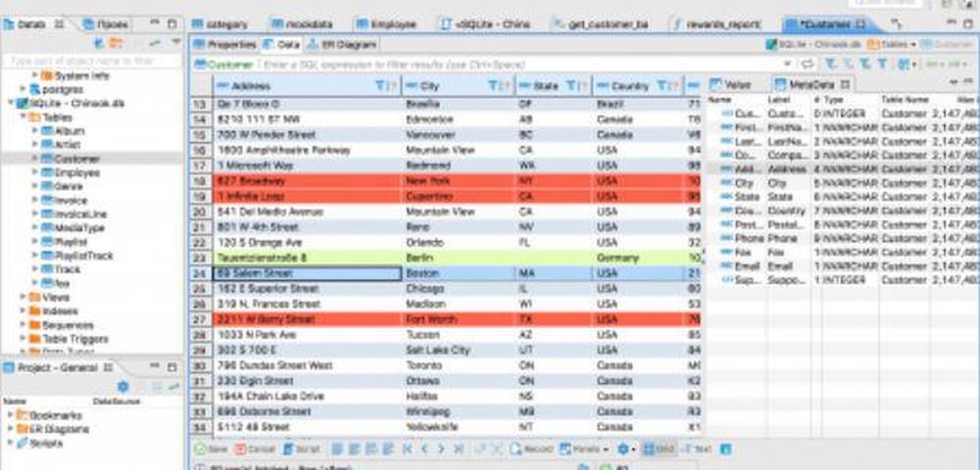Click the Save button in bottom toolbar

coord(211,448)
